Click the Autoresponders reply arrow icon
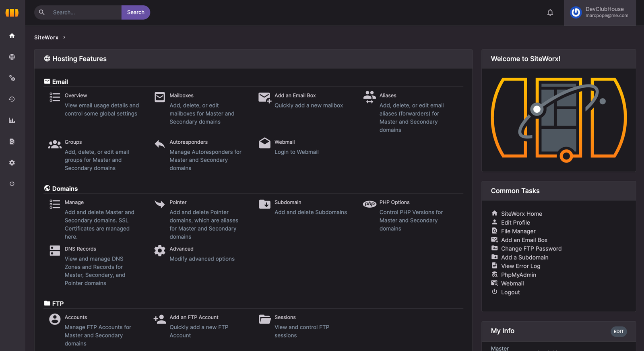Screen dimensions: 644x351 pyautogui.click(x=160, y=144)
